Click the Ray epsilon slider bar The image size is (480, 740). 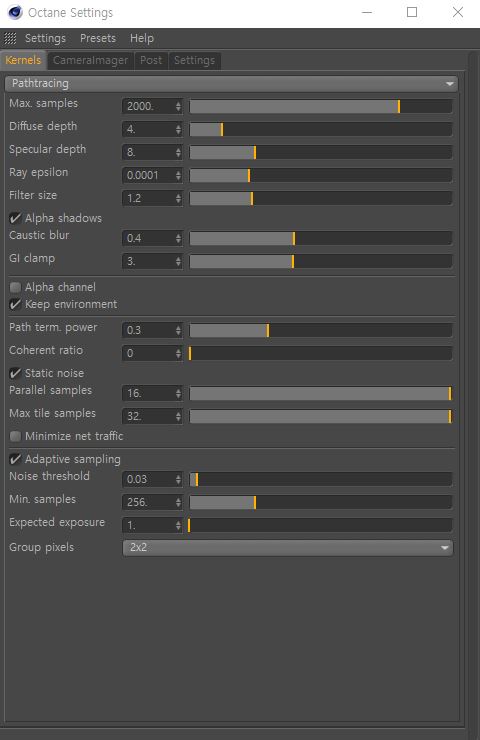coord(321,175)
